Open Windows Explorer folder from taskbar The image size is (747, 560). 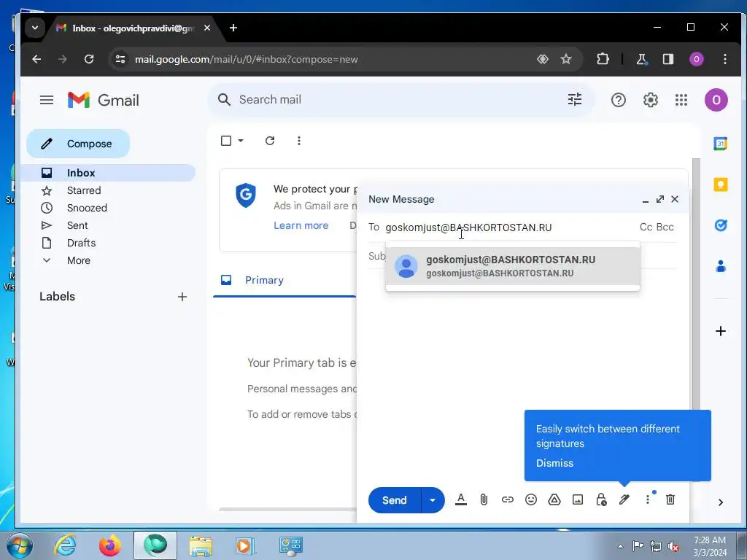[201, 545]
